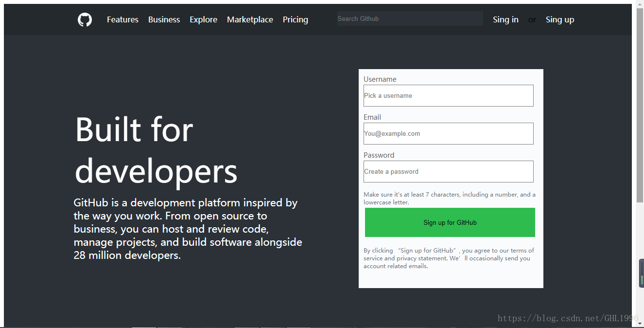This screenshot has width=644, height=328.
Task: Click the Username label
Action: click(380, 79)
